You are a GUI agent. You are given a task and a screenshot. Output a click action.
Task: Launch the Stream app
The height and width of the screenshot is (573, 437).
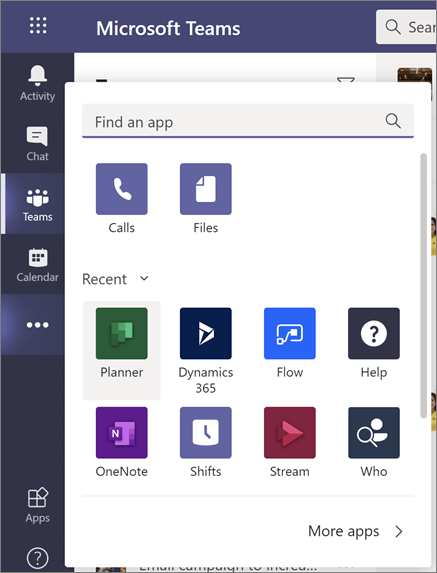click(290, 442)
